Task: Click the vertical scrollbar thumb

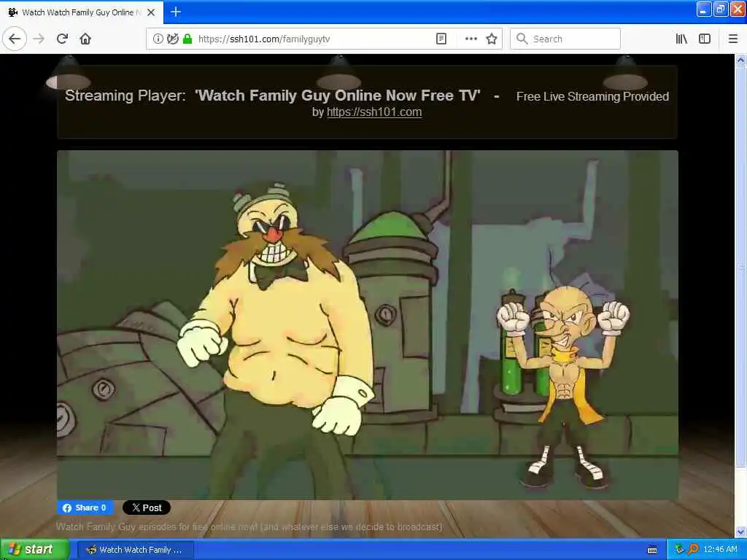Action: (740, 267)
